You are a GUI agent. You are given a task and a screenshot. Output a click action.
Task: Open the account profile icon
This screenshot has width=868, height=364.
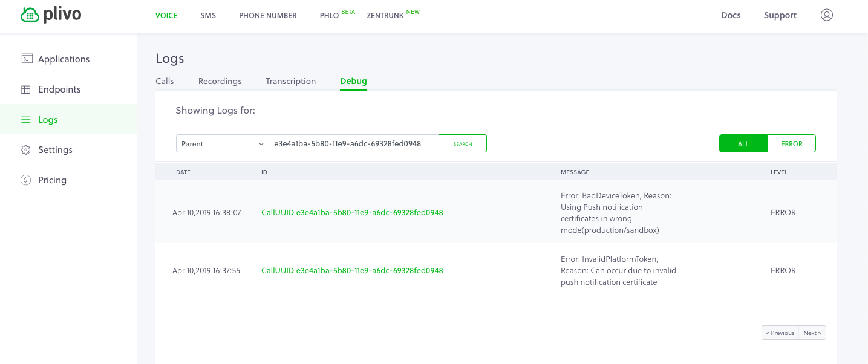[827, 15]
